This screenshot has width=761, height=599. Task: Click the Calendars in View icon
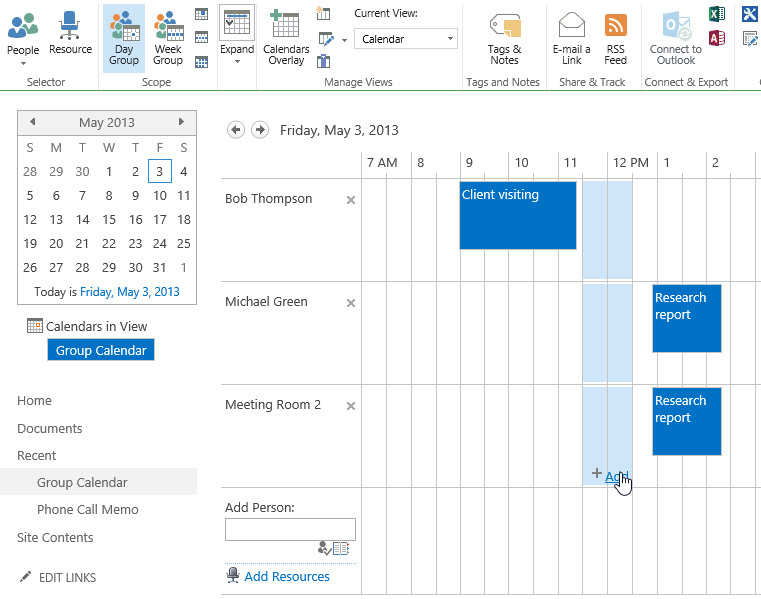pos(34,326)
